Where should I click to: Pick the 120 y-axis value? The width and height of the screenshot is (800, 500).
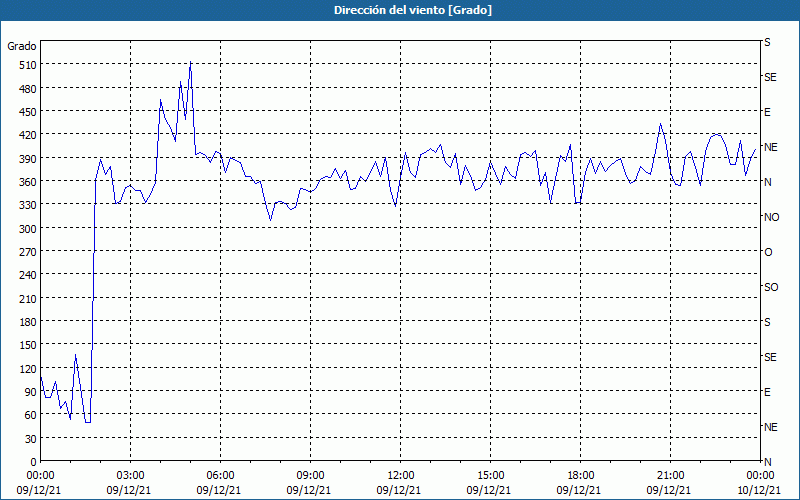click(x=28, y=368)
